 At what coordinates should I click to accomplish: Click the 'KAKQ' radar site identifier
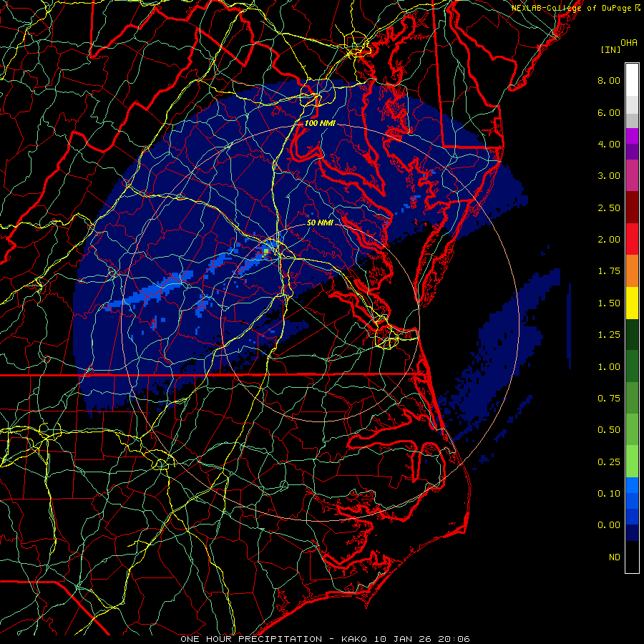click(356, 639)
